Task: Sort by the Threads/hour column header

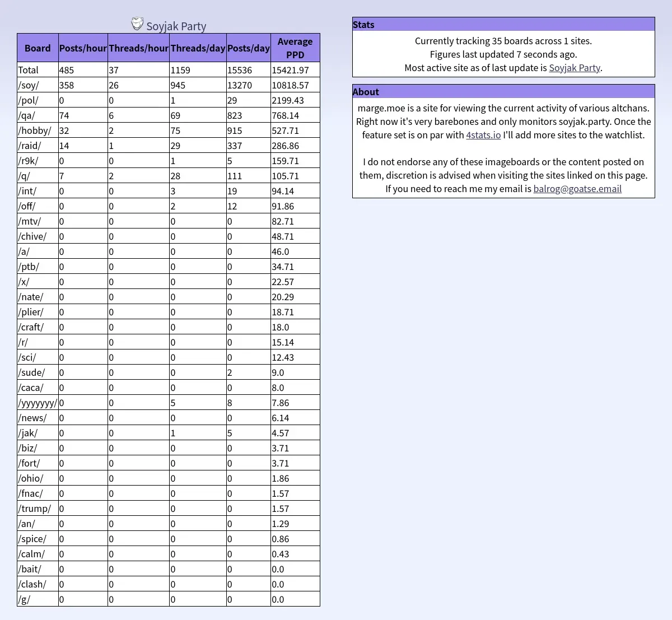Action: (138, 48)
